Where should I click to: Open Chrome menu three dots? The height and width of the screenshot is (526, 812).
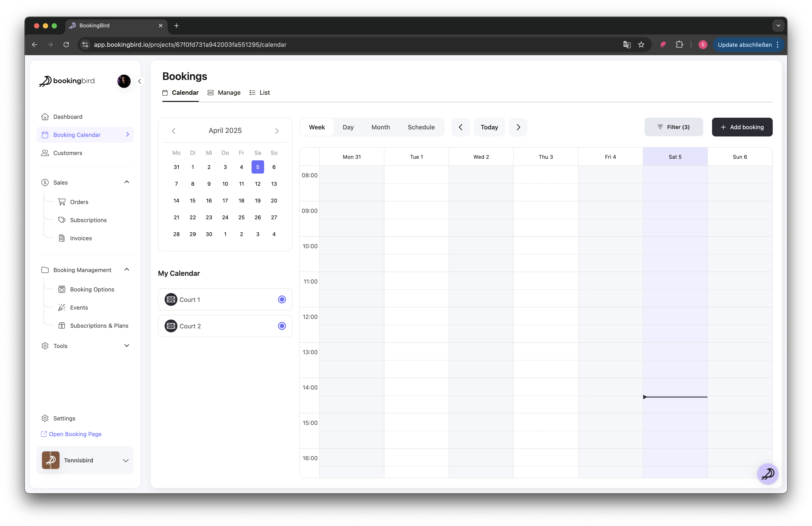pos(778,45)
